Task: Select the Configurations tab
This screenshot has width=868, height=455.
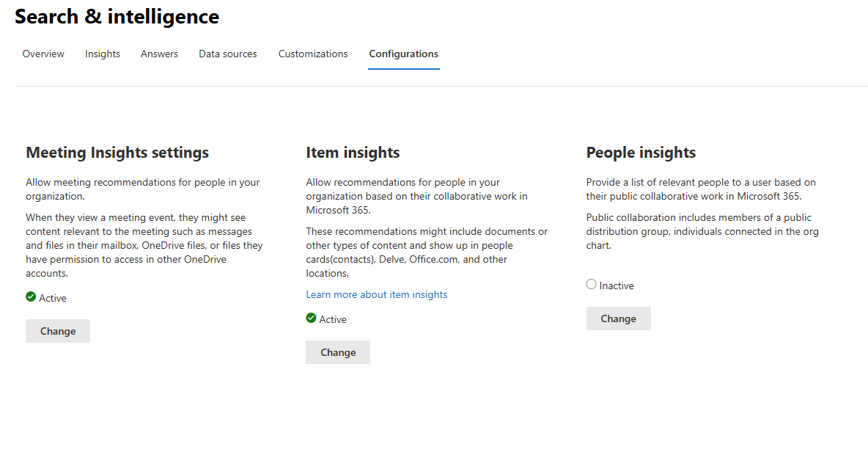Action: [x=403, y=54]
